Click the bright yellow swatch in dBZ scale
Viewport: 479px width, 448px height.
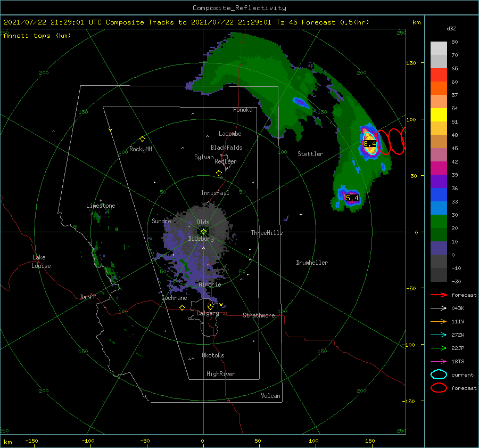click(x=439, y=115)
